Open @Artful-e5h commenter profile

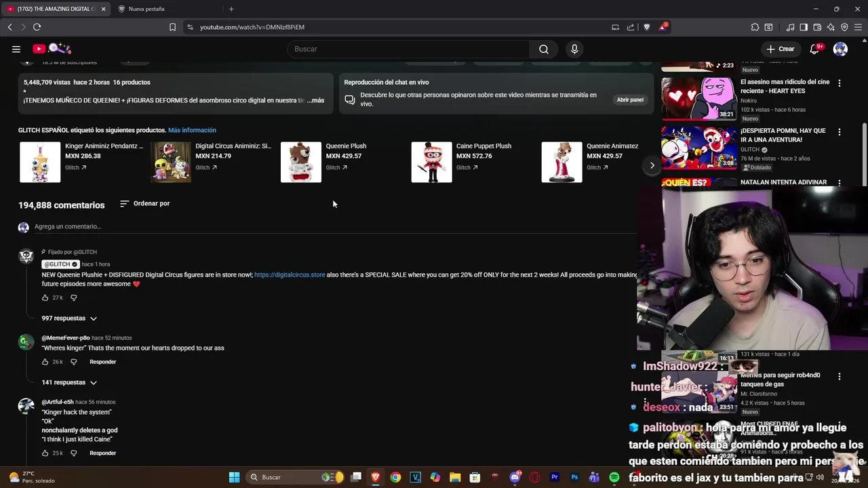58,402
